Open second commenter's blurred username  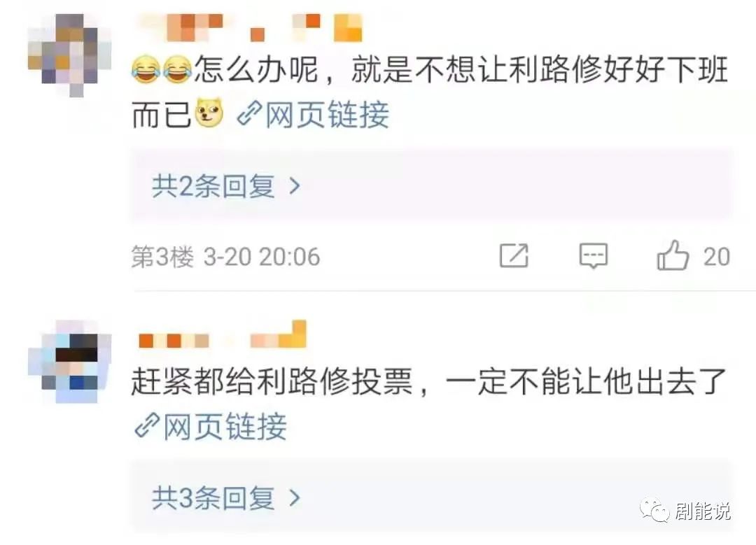223,334
